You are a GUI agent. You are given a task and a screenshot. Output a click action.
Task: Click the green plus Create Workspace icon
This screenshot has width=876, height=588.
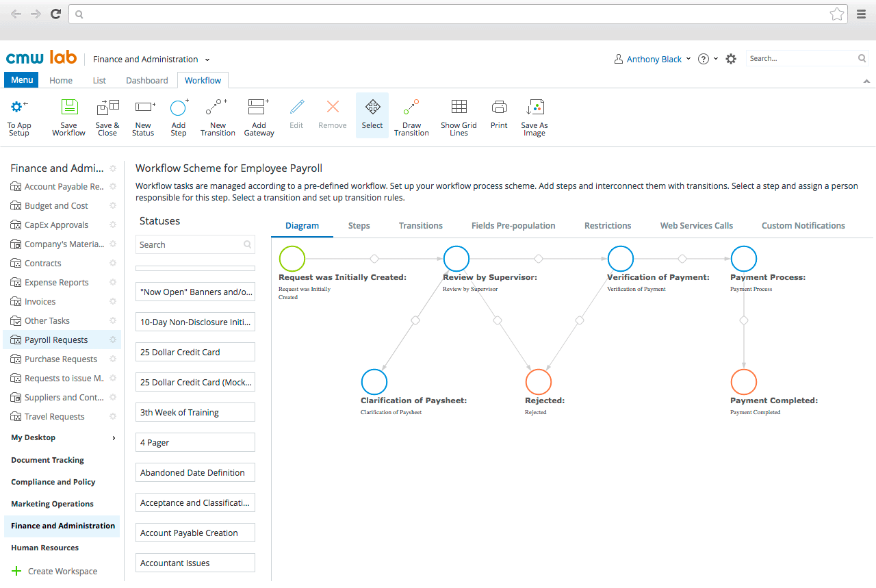click(x=17, y=572)
